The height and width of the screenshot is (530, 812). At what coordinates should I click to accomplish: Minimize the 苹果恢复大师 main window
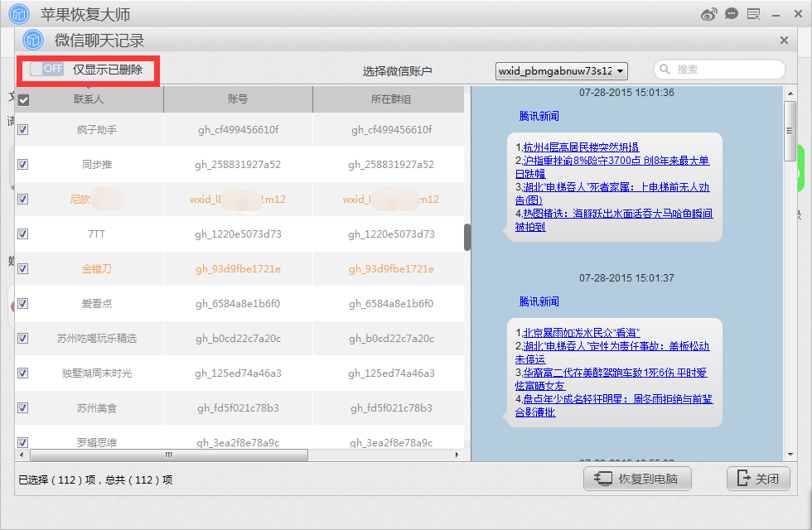click(776, 15)
